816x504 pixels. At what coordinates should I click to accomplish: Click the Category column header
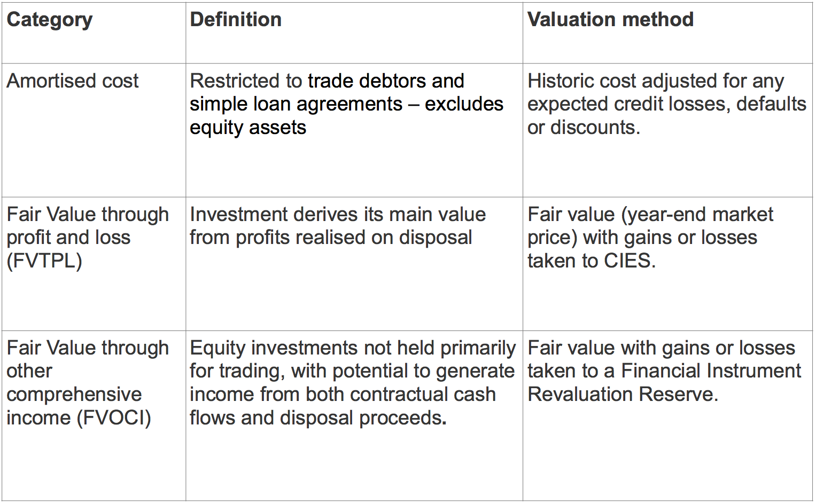(94, 33)
